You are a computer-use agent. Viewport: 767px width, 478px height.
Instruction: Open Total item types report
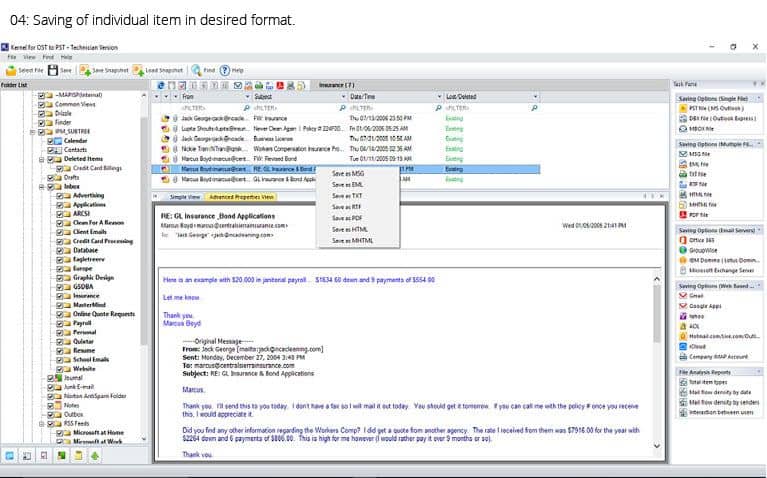click(x=703, y=382)
